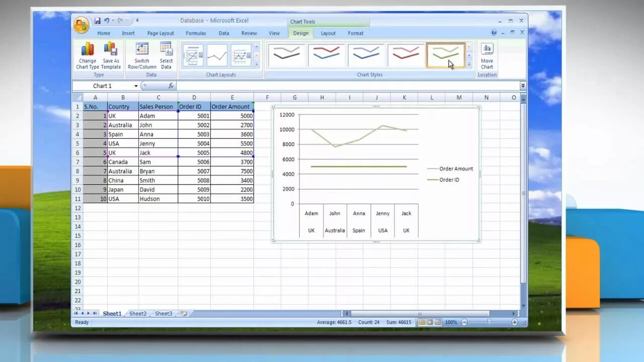Apply the green line chart style

pyautogui.click(x=445, y=55)
